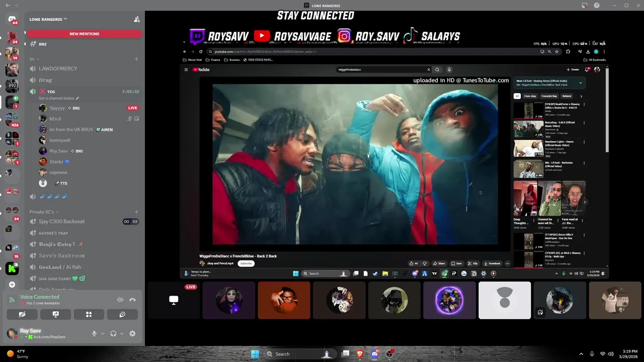This screenshot has height=362, width=644.
Task: Open noise suppression waveform icon
Action: pyautogui.click(x=120, y=300)
